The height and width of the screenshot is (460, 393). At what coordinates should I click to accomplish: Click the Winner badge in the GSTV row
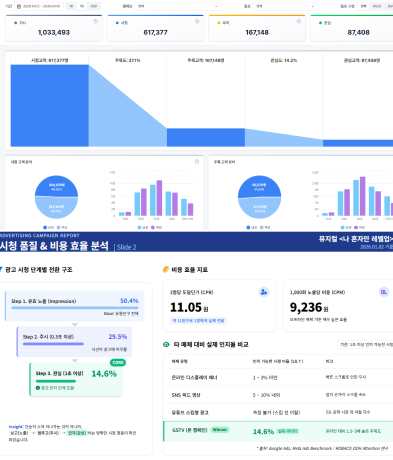click(220, 430)
